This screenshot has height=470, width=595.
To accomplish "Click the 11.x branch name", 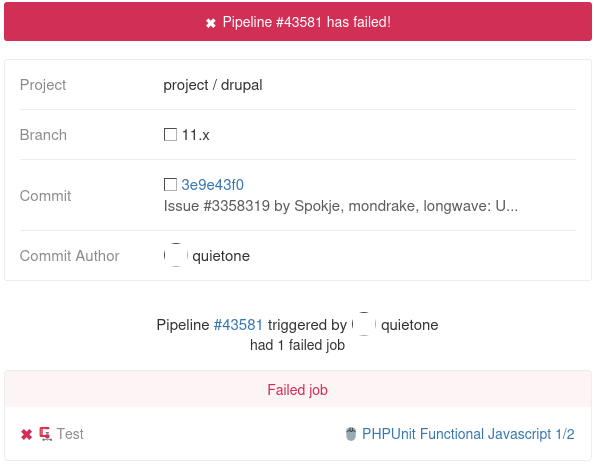I will click(x=196, y=135).
